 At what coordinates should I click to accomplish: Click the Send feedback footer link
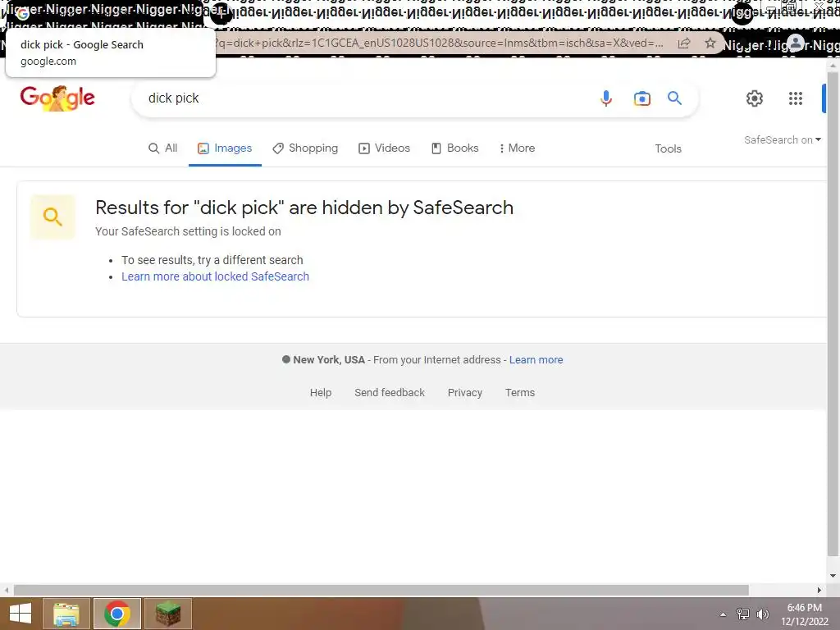[390, 393]
